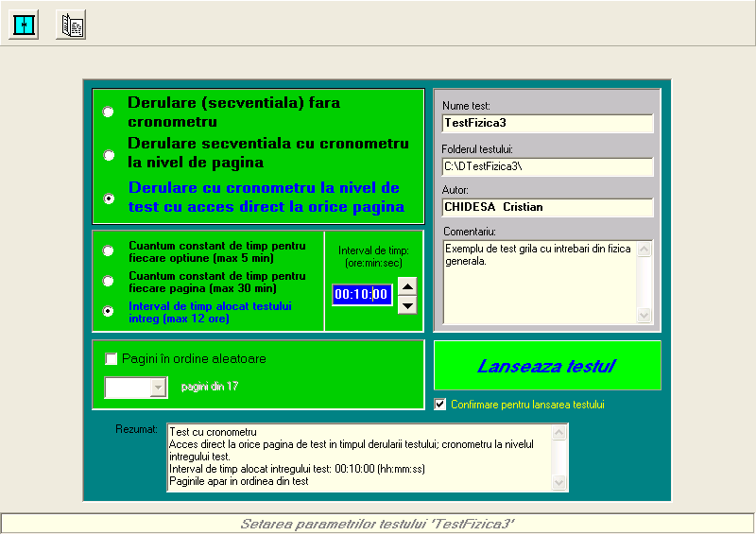This screenshot has height=535, width=756.
Task: Click the 'Nume test' field TestFizica3
Action: point(548,123)
